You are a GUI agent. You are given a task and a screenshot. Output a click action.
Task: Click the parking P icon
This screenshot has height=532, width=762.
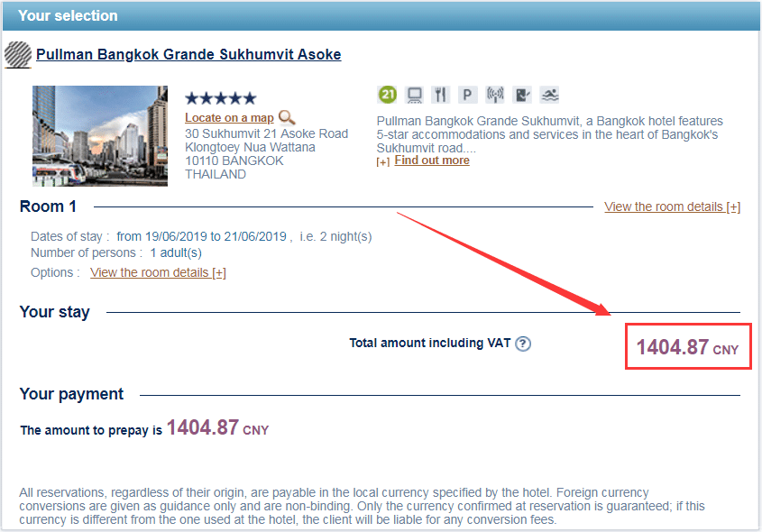467,95
